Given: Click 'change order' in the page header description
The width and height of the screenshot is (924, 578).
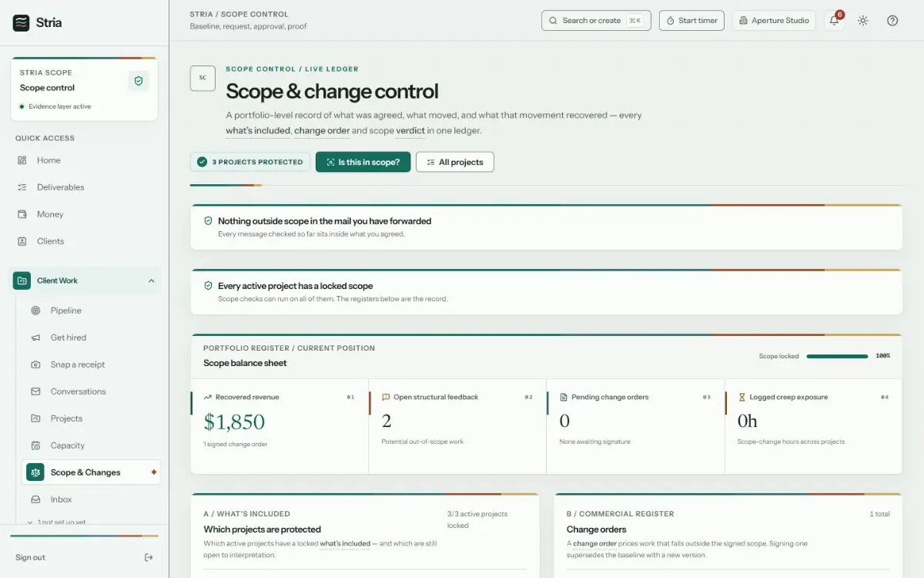Looking at the screenshot, I should coord(322,131).
